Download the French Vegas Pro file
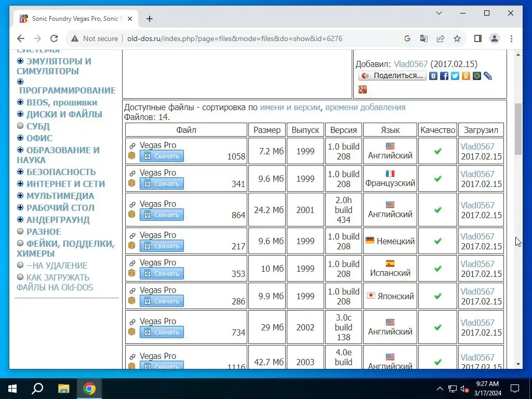This screenshot has height=399, width=532. pos(162,183)
